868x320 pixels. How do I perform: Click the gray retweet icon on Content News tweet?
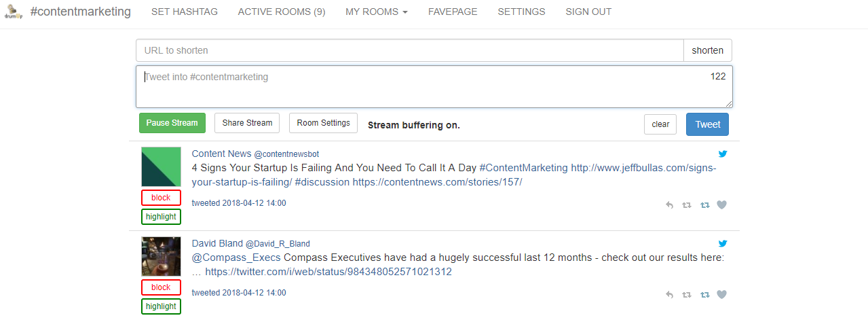click(x=687, y=205)
